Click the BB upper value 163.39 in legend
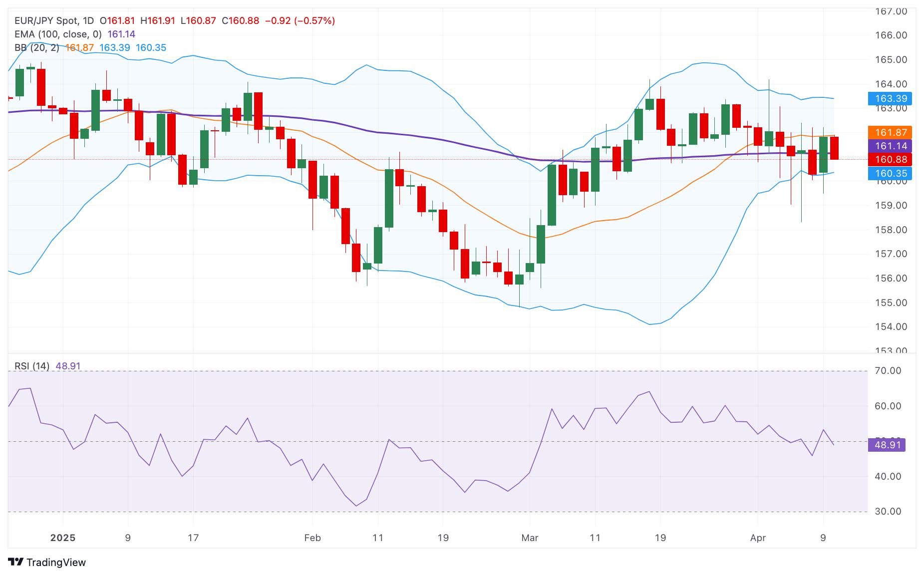This screenshot has width=924, height=576. point(115,47)
